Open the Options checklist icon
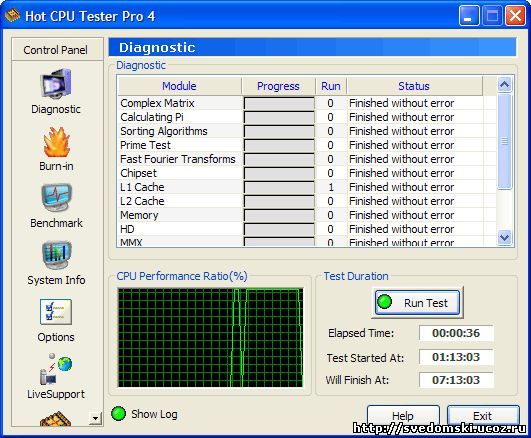 [x=56, y=312]
